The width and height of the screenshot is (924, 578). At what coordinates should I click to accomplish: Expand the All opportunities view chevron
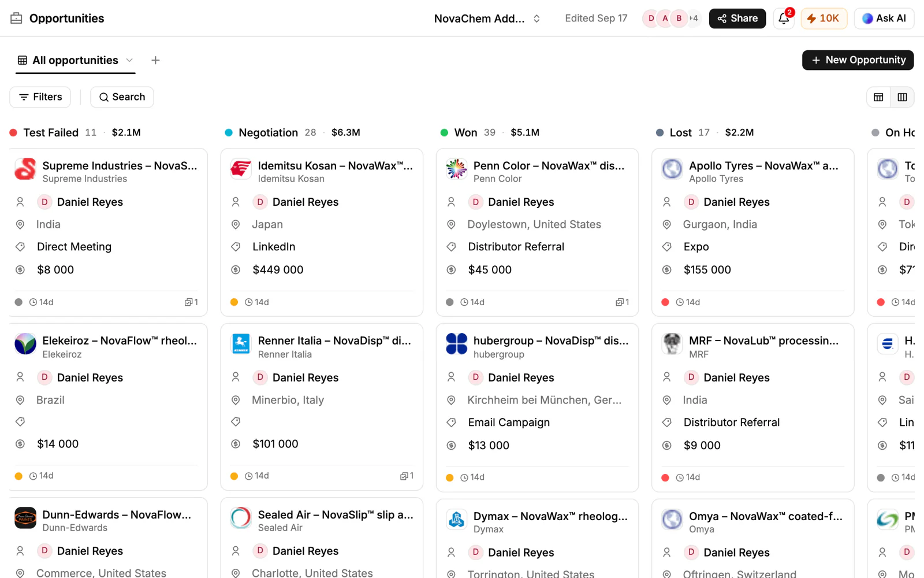[129, 60]
